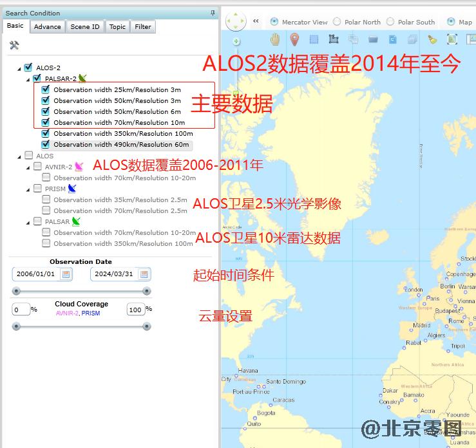Collapse the ALOS-2 tree node
Screen dimensions: 476x448
pyautogui.click(x=19, y=68)
